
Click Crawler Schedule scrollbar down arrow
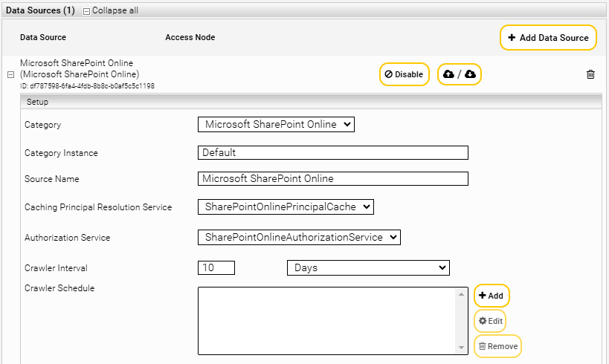pos(460,348)
